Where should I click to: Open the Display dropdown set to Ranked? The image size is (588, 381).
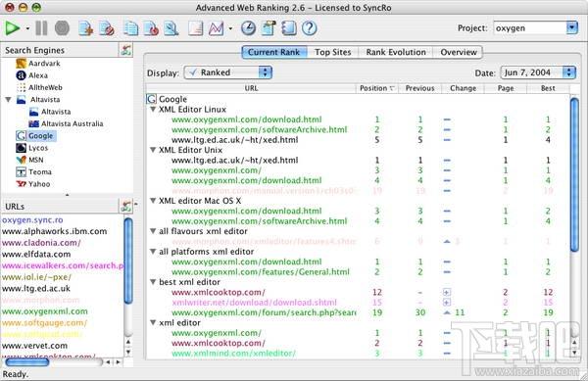(228, 72)
